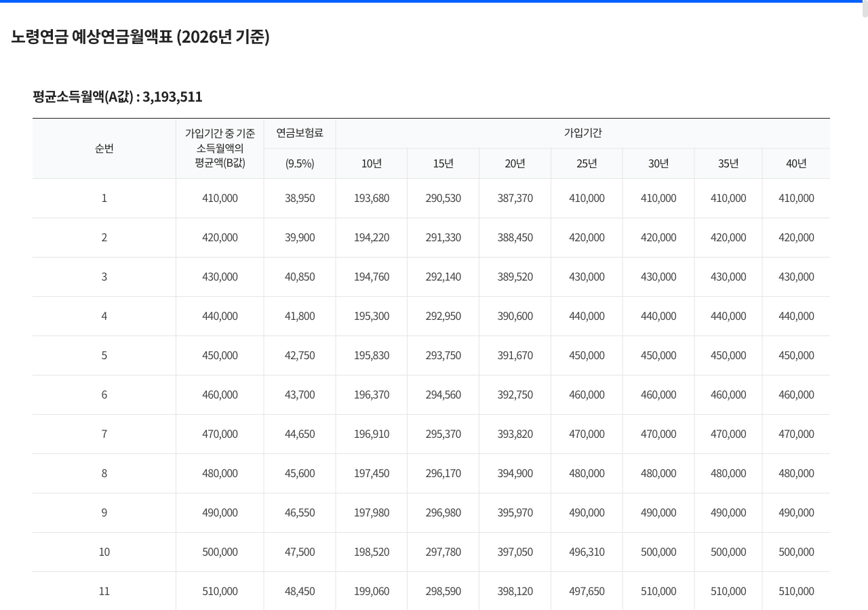Click the 40년 column header
The width and height of the screenshot is (868, 610).
[796, 163]
